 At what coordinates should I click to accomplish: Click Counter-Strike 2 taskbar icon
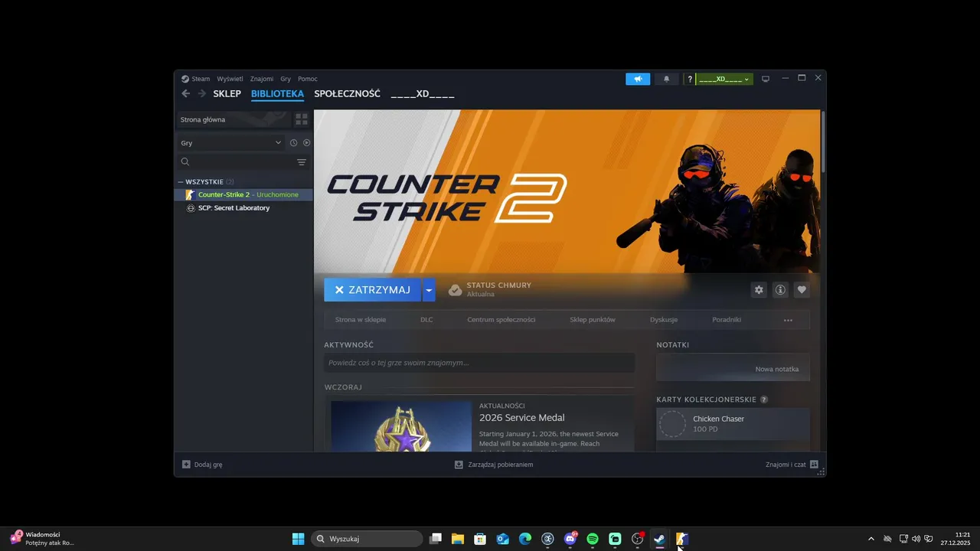pyautogui.click(x=682, y=539)
